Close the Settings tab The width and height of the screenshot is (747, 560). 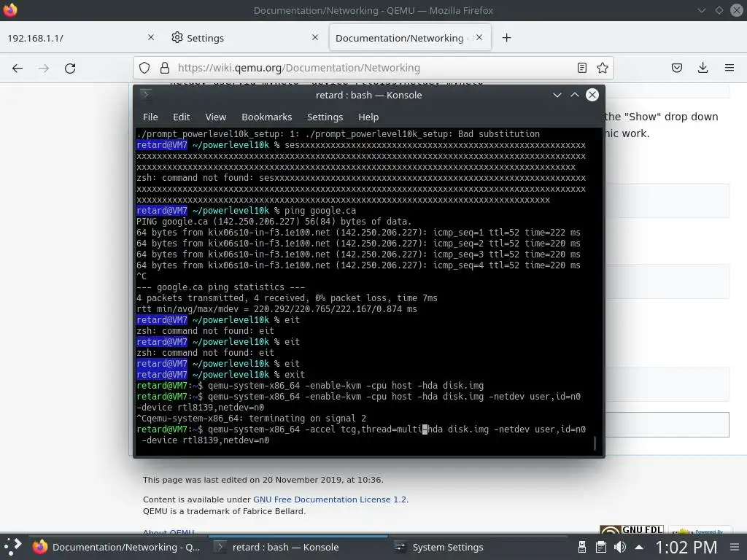click(315, 37)
